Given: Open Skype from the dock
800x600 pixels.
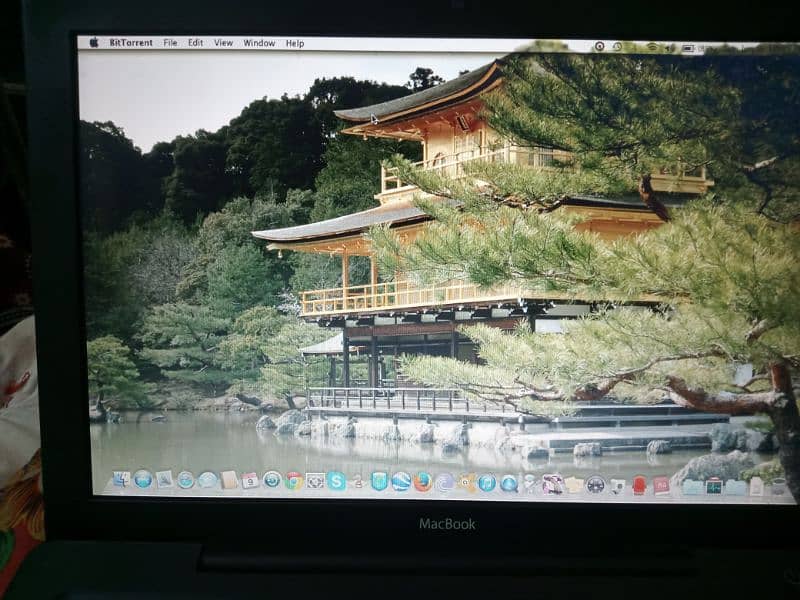Looking at the screenshot, I should point(336,481).
